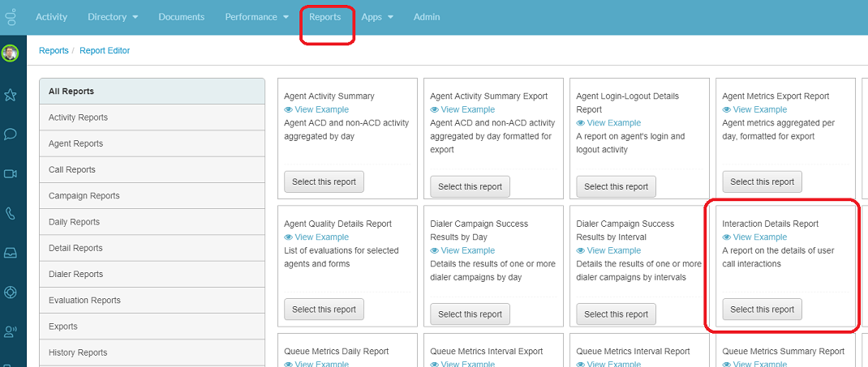This screenshot has width=868, height=367.
Task: Select this report for Agent Login-Logout Details
Action: pyautogui.click(x=617, y=187)
